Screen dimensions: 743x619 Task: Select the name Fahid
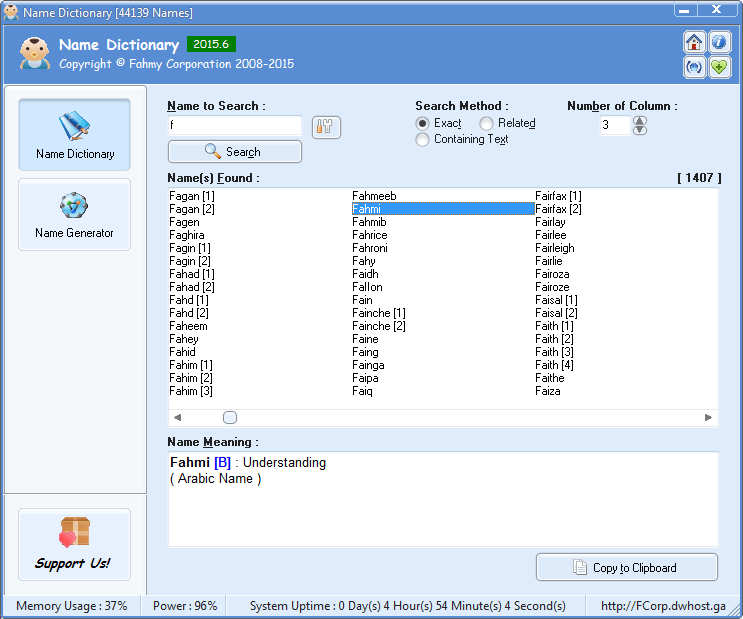[x=182, y=352]
